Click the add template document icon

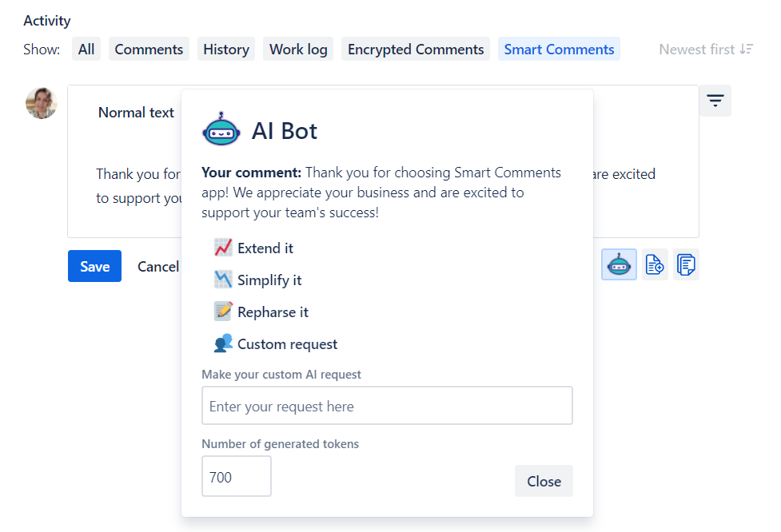655,264
